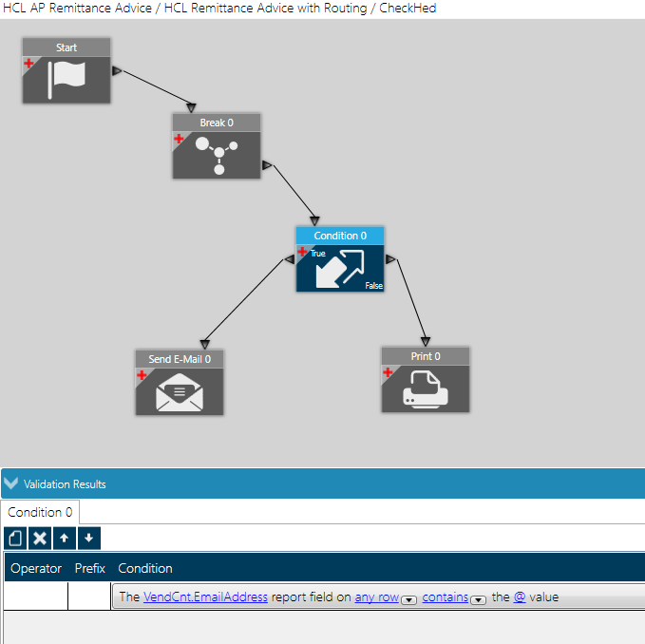This screenshot has height=644, width=645.
Task: Click the Start node title label
Action: tap(66, 47)
